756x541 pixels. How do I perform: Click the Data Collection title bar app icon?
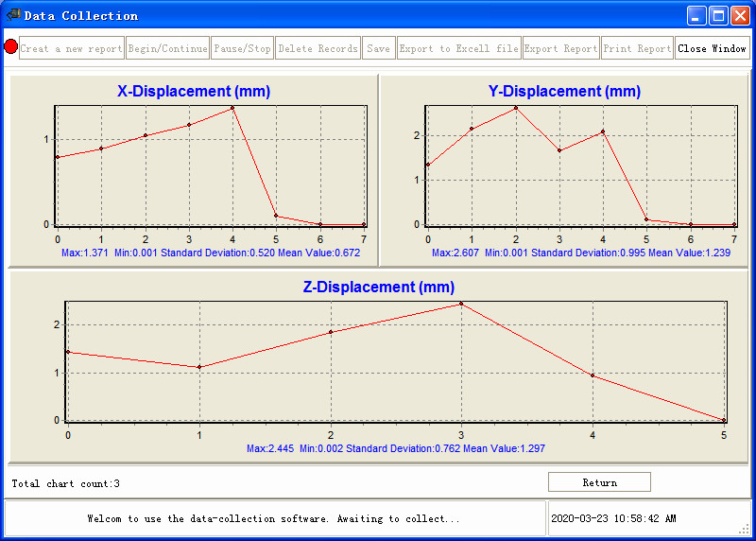coord(13,15)
